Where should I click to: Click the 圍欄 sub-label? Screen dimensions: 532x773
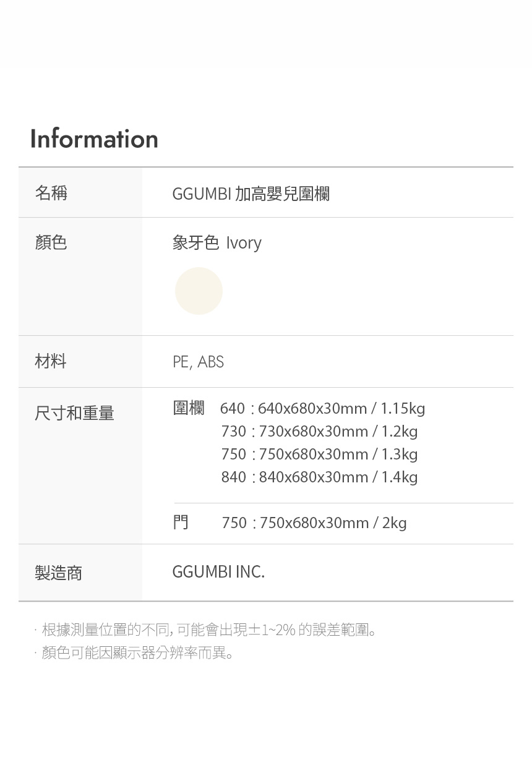click(x=188, y=408)
